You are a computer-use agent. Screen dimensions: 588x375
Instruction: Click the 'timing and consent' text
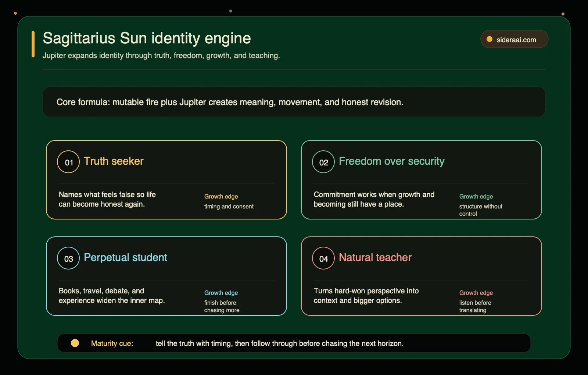pyautogui.click(x=229, y=206)
